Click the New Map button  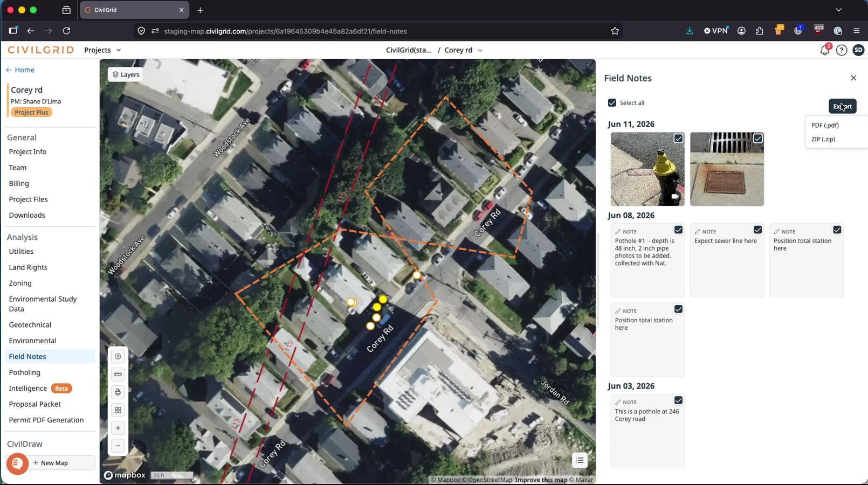pos(51,463)
